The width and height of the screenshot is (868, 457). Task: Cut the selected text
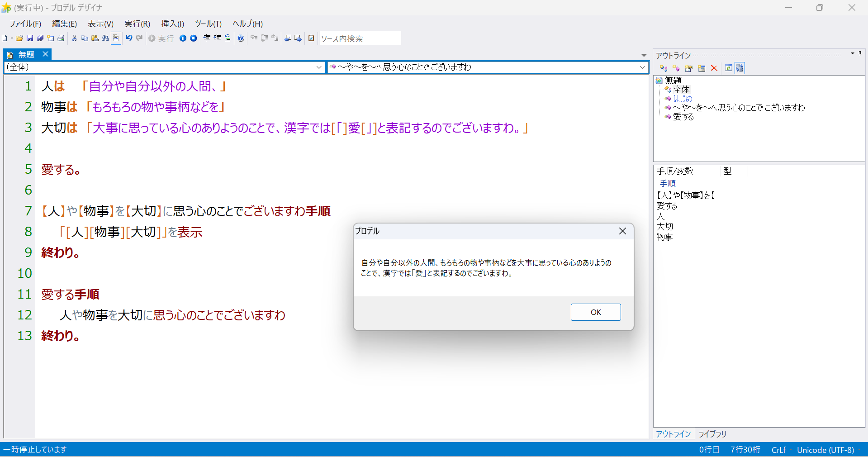[74, 38]
